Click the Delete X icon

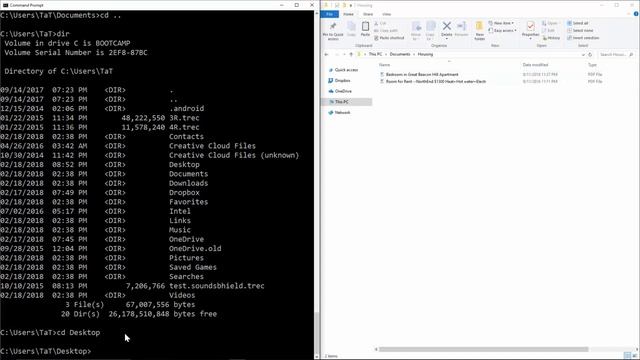[x=447, y=27]
